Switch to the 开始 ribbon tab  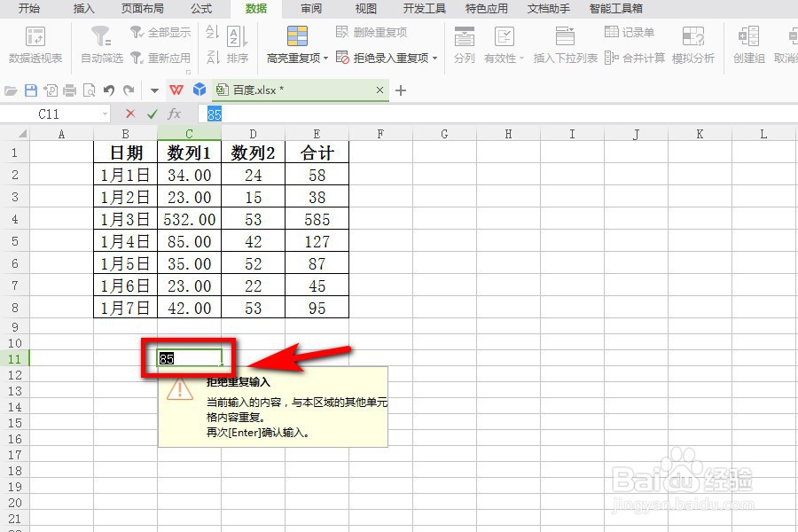coord(29,9)
